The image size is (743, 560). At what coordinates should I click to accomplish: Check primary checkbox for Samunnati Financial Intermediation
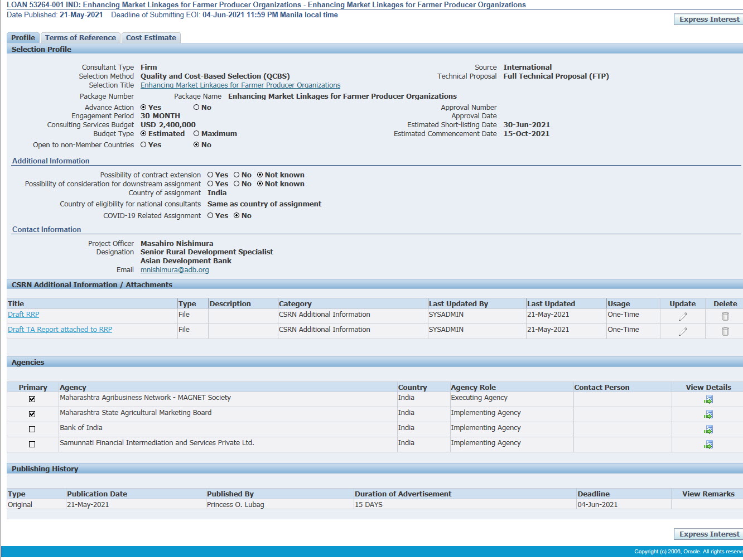pos(32,444)
